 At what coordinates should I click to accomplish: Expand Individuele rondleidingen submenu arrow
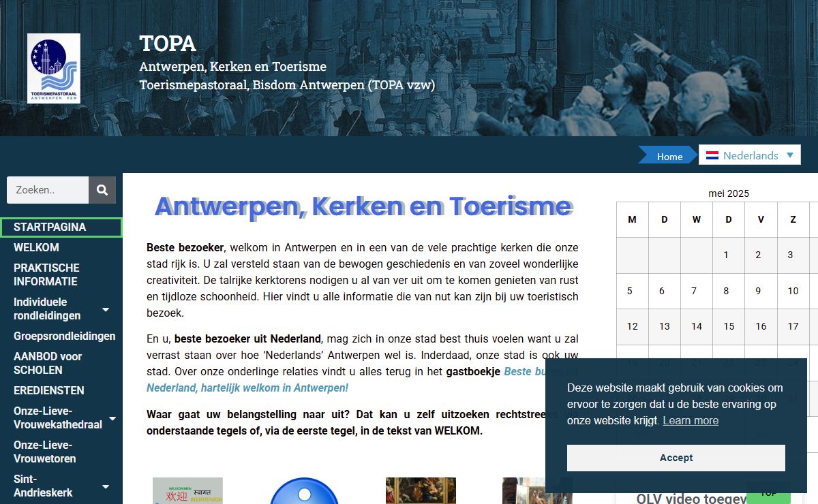tap(106, 309)
